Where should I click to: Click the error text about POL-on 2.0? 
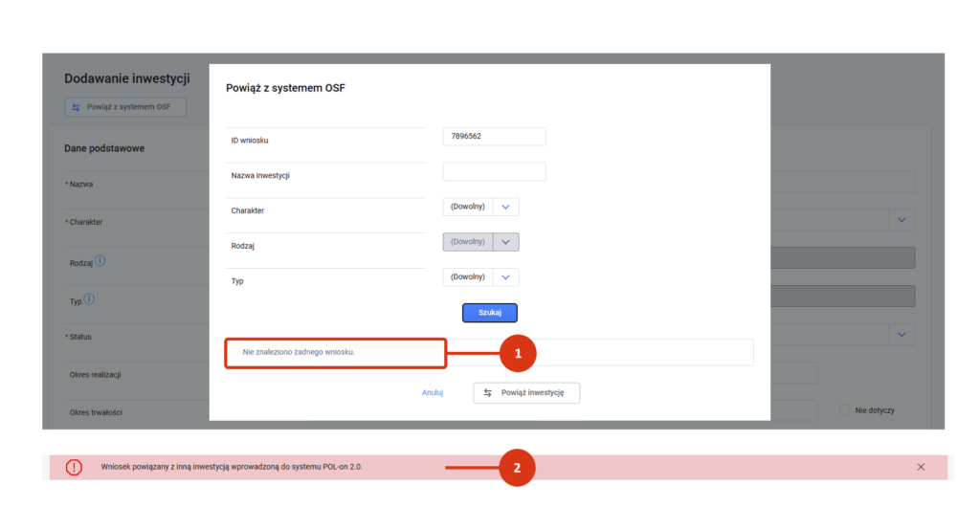click(232, 467)
